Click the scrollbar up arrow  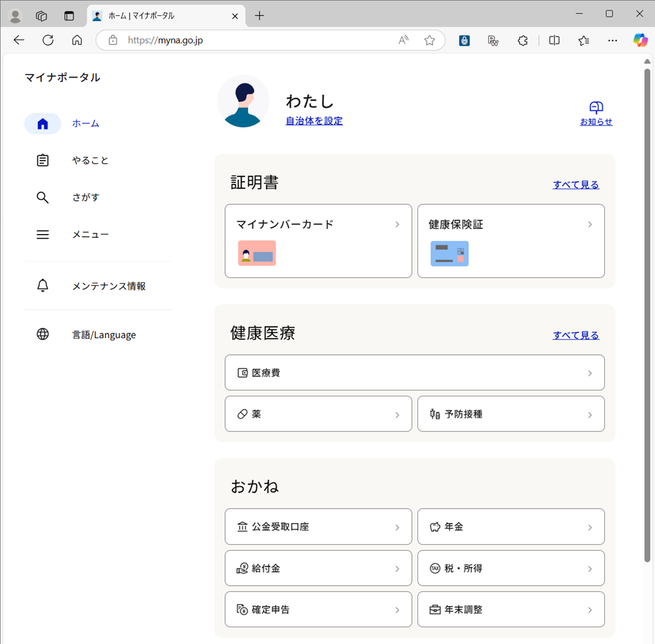(647, 61)
